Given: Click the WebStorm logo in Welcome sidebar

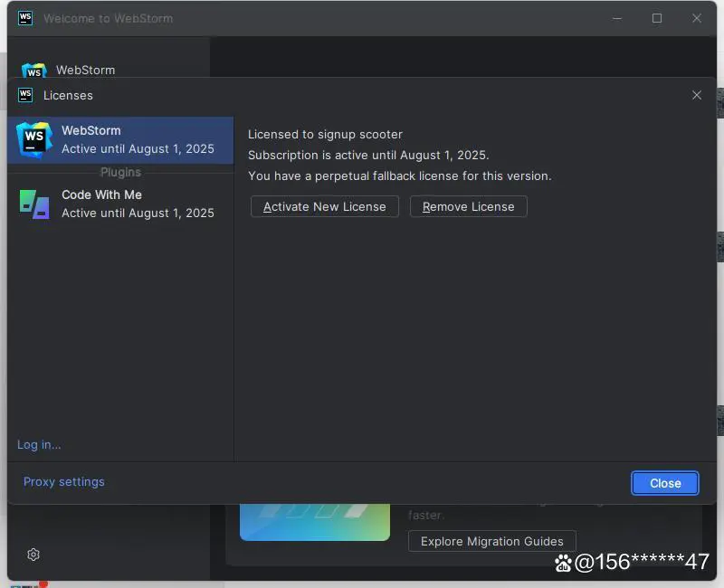Looking at the screenshot, I should (x=34, y=71).
